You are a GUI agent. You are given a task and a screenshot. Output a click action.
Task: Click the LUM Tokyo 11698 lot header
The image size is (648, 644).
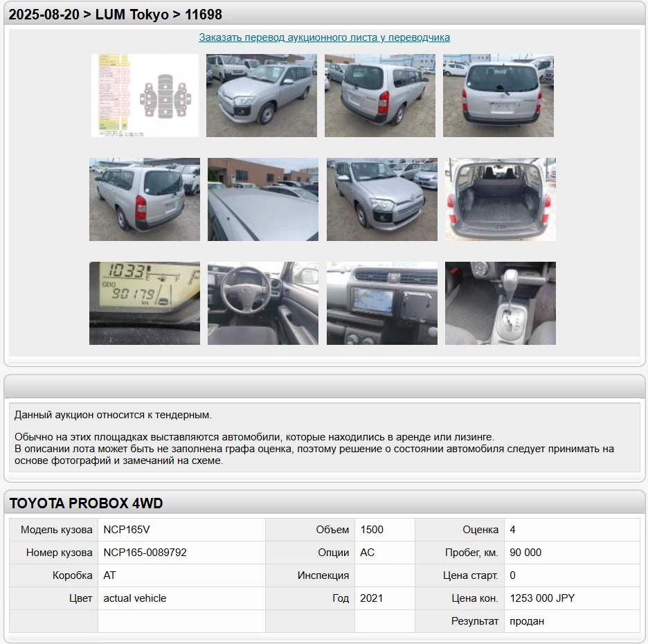(x=116, y=15)
